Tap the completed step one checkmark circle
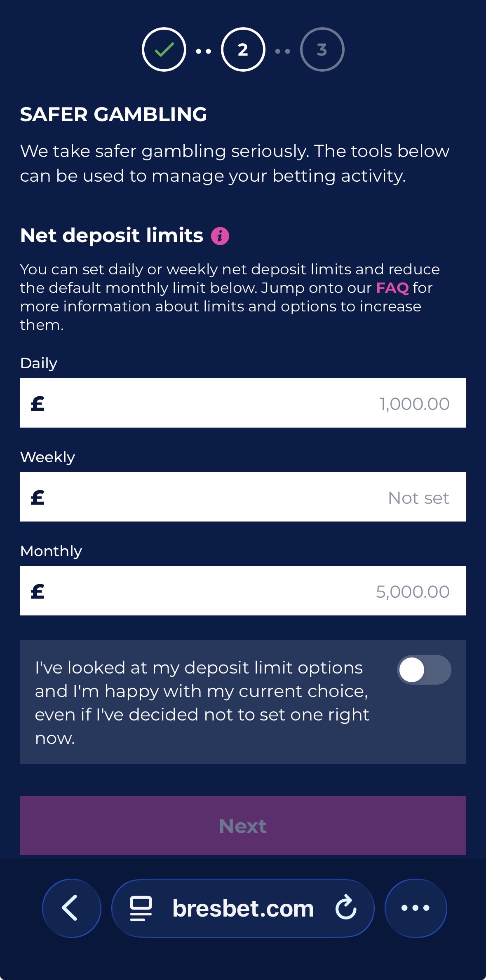Viewport: 486px width, 980px height. 164,49
